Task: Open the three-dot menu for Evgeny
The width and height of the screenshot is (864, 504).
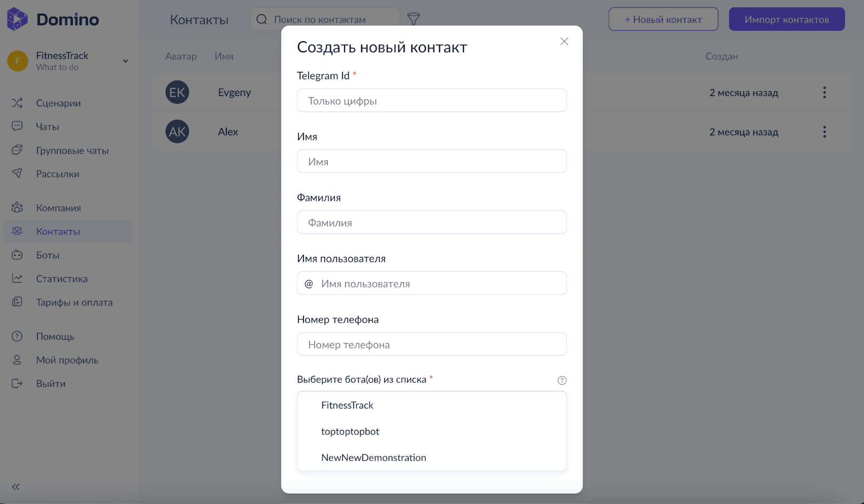Action: coord(825,92)
